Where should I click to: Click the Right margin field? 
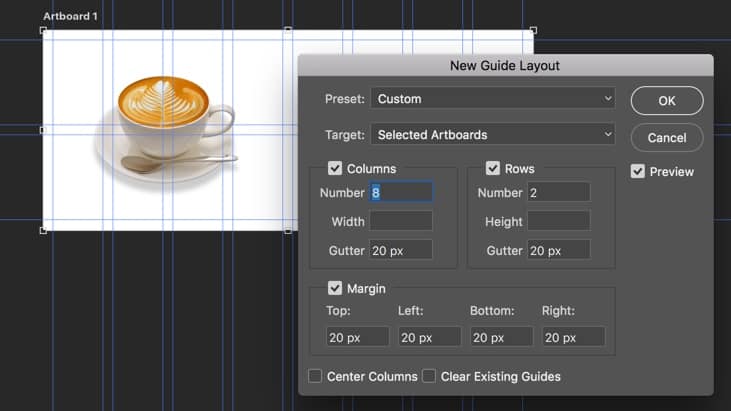click(573, 337)
